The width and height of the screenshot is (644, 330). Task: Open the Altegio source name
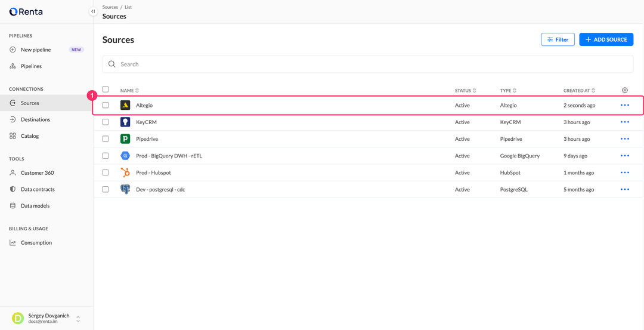[x=144, y=105]
